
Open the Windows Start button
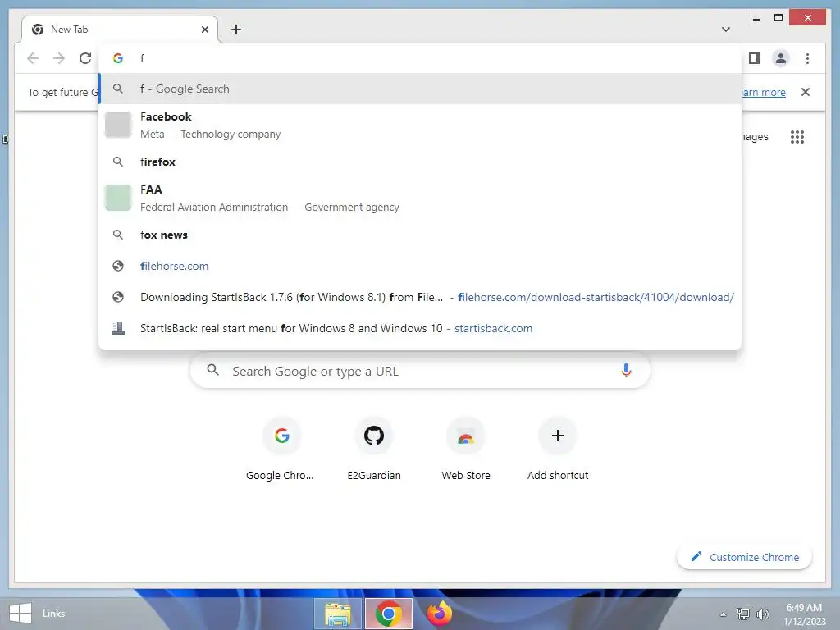(x=21, y=614)
